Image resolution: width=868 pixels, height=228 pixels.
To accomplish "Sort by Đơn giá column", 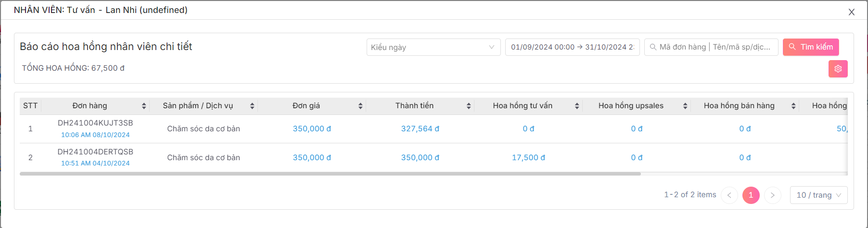I will click(360, 106).
